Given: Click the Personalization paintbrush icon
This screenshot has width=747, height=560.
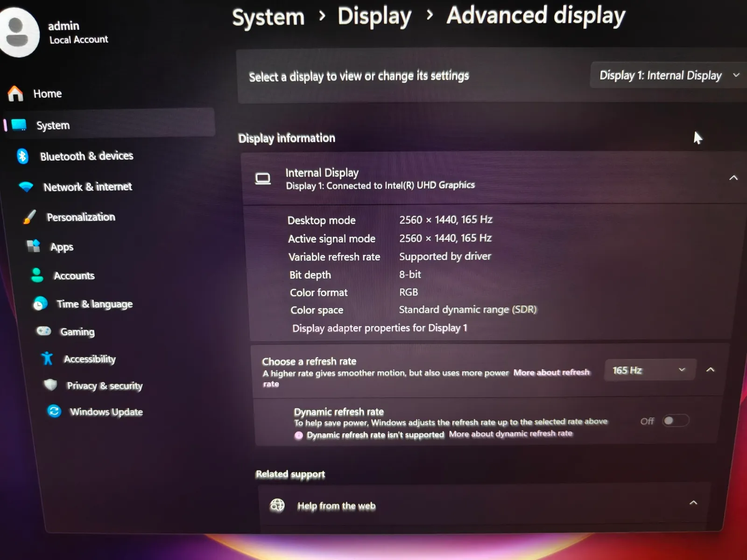Looking at the screenshot, I should pyautogui.click(x=29, y=217).
